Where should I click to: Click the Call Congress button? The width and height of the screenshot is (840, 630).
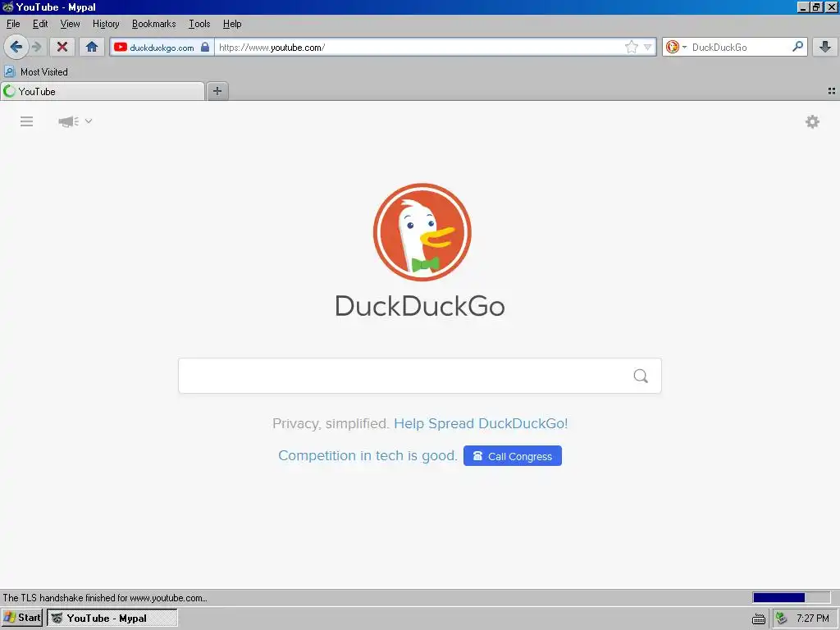(x=512, y=456)
